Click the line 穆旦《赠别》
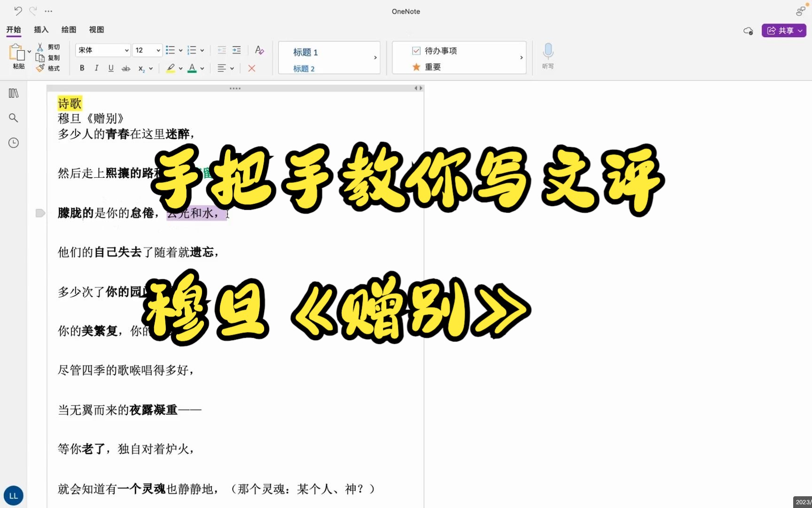Viewport: 812px width, 508px height. [91, 119]
